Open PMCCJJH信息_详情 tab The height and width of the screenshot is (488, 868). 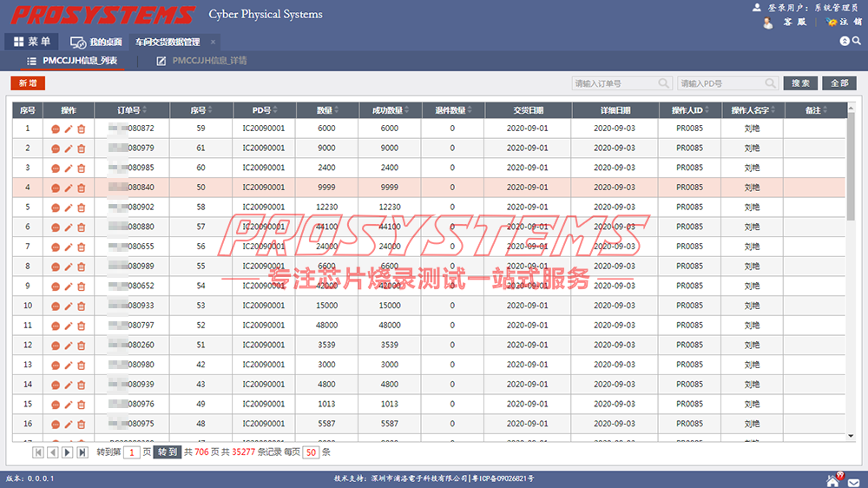[x=202, y=61]
